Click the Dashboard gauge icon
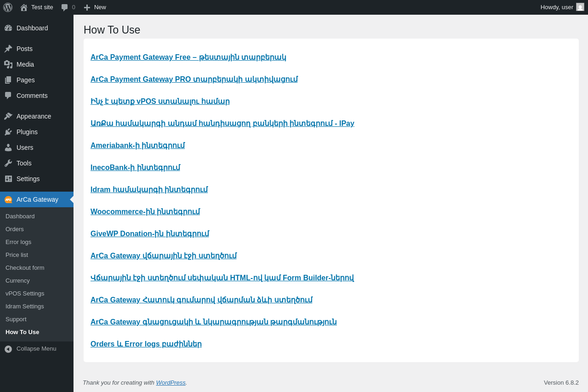Image resolution: width=588 pixels, height=392 pixels. 8,28
